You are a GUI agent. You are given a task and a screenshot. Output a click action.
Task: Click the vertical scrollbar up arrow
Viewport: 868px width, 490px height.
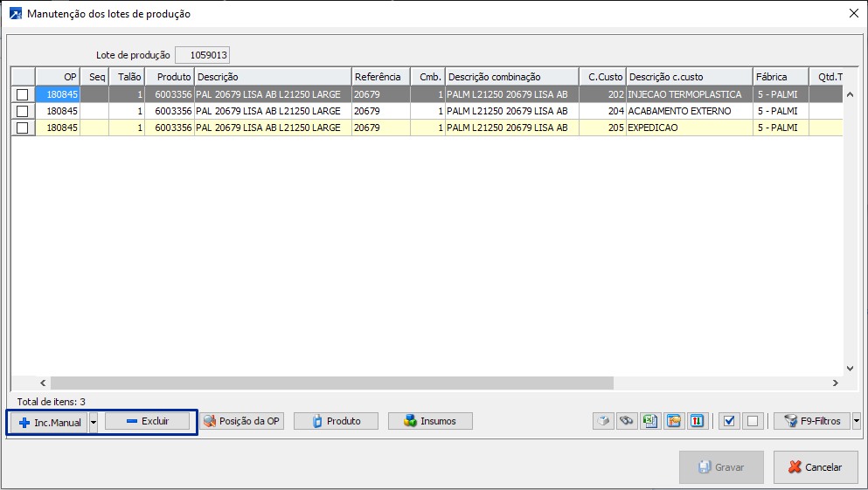click(850, 94)
